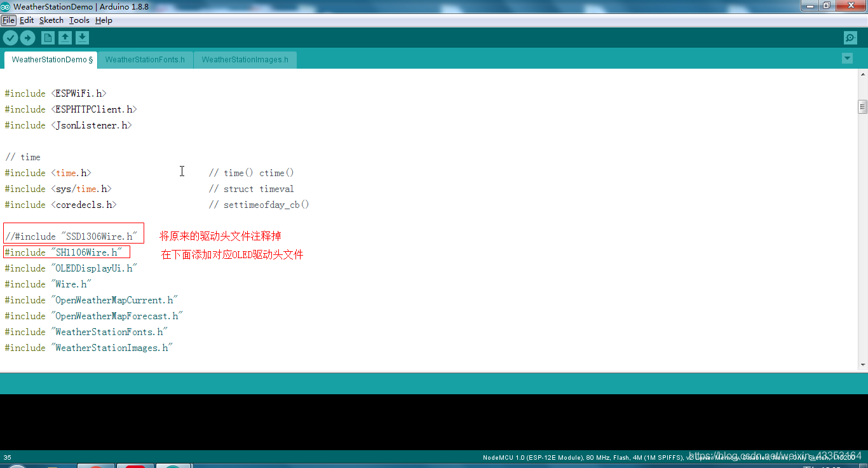This screenshot has height=468, width=868.
Task: Click the line '#include "WeatherStationImages.h"'
Action: pos(88,348)
